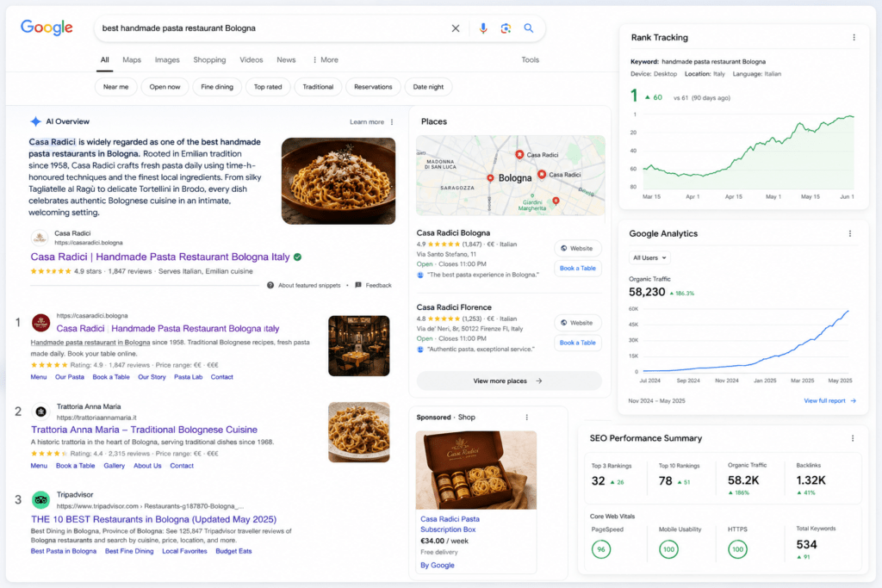This screenshot has height=588, width=882.
Task: Click the AI Overview sparkle icon
Action: tap(35, 121)
